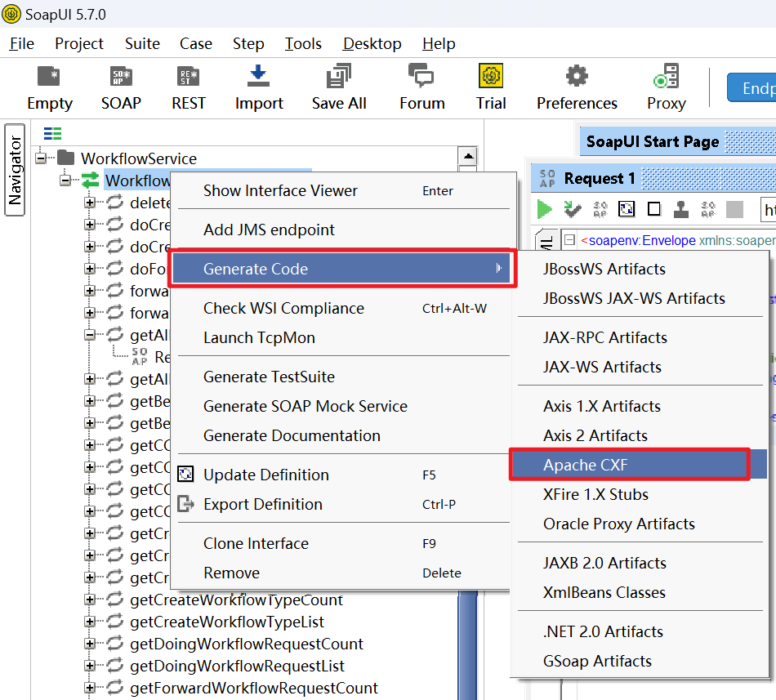This screenshot has height=700, width=776.
Task: Click recreate request icon in Request 1 toolbar
Action: 626,209
